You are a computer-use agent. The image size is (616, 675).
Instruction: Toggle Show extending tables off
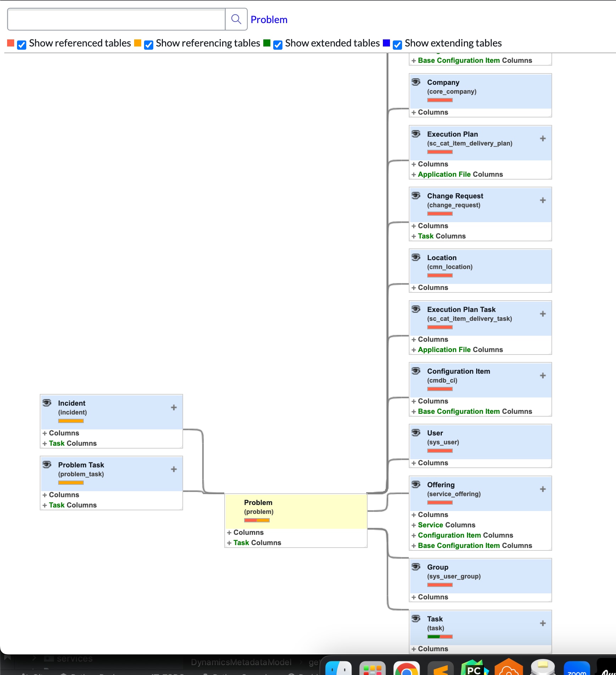click(x=397, y=45)
